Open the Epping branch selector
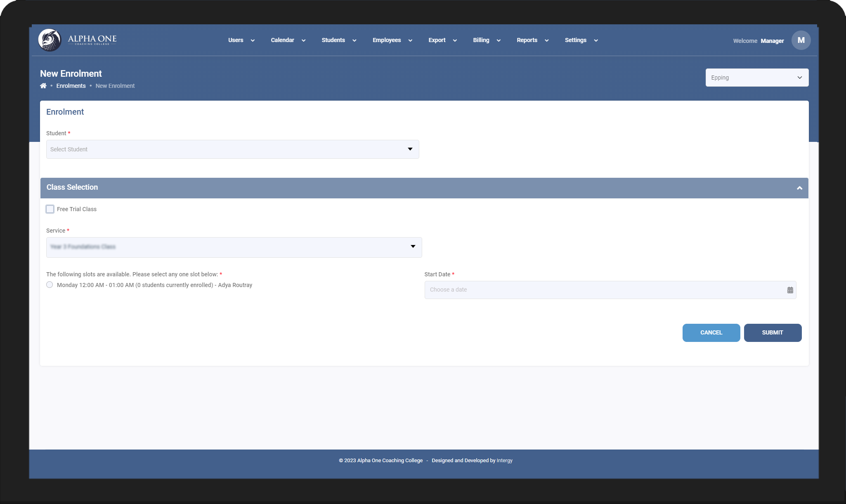This screenshot has width=846, height=504. [x=757, y=78]
